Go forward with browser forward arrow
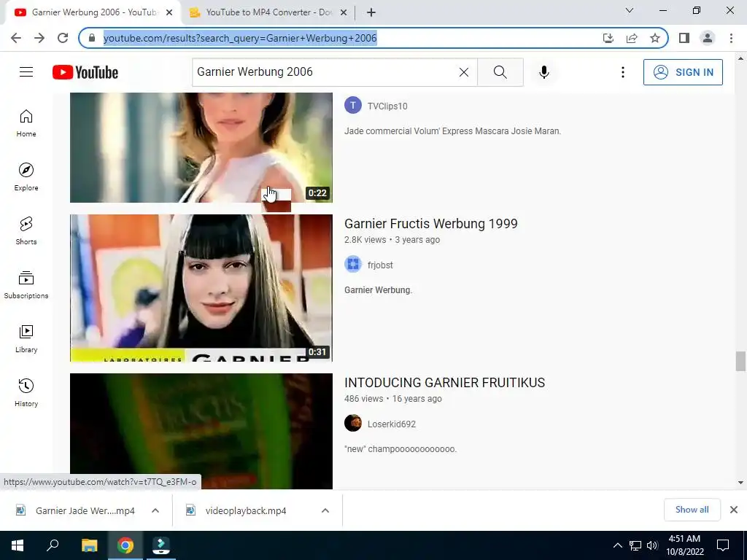This screenshot has width=747, height=560. [x=39, y=38]
